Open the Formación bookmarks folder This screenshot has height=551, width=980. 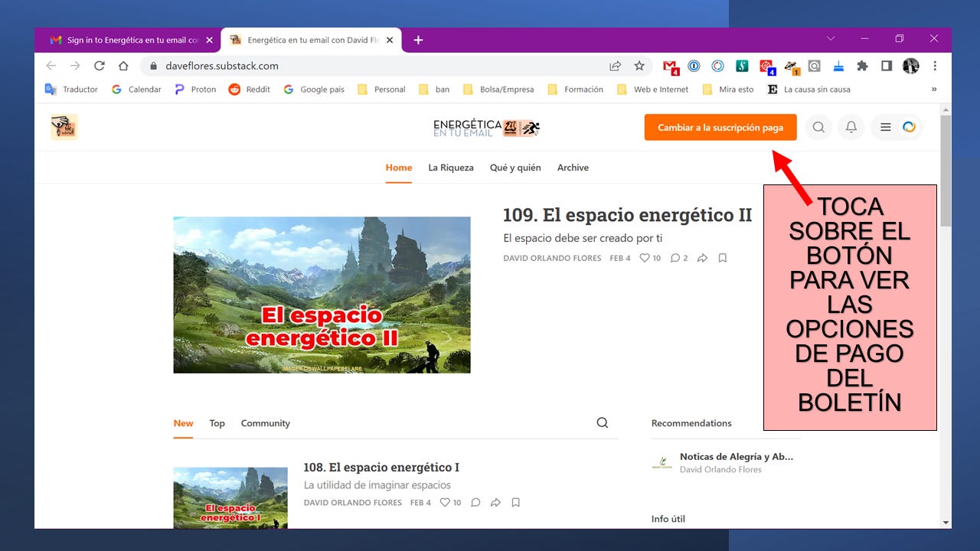point(575,90)
